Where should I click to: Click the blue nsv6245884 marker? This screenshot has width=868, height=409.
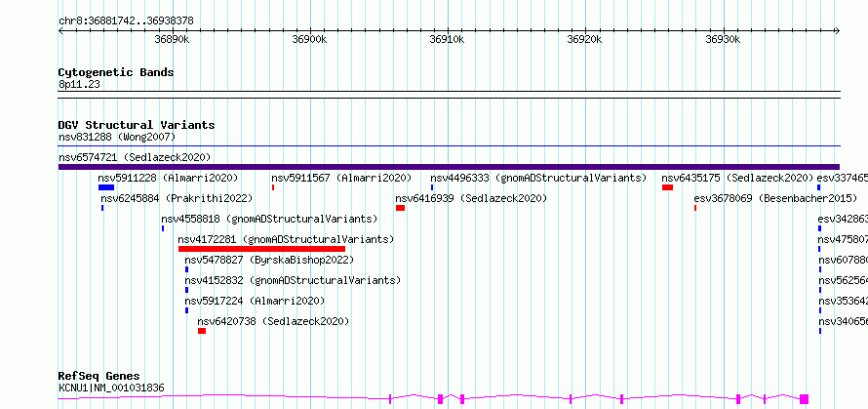102,208
